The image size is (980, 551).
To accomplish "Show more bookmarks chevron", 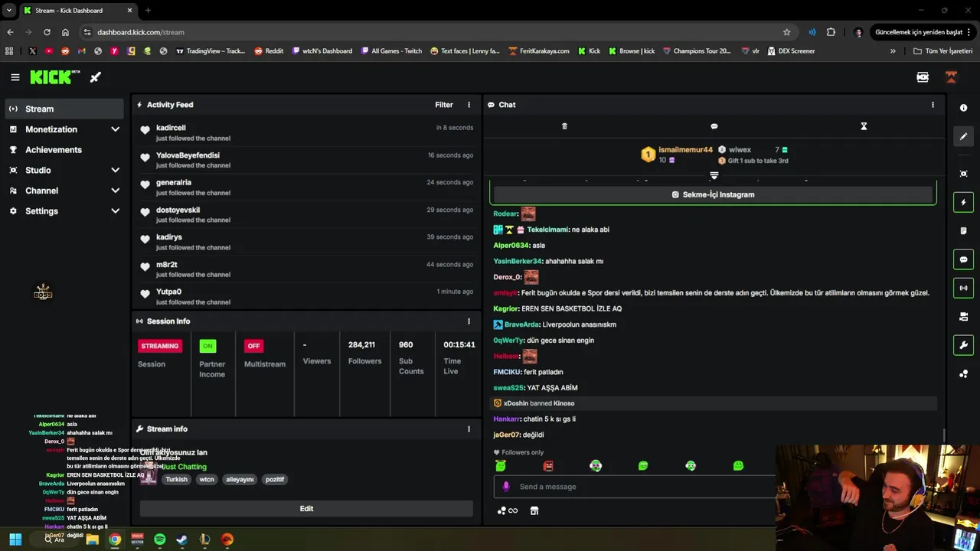I will 893,51.
